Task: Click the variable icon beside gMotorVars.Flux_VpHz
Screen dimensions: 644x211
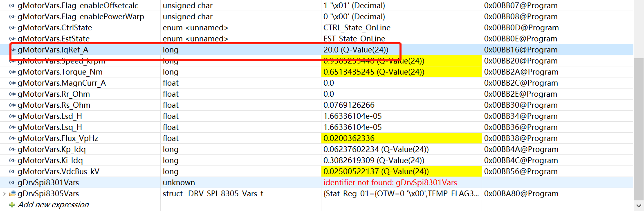Action: click(x=12, y=138)
